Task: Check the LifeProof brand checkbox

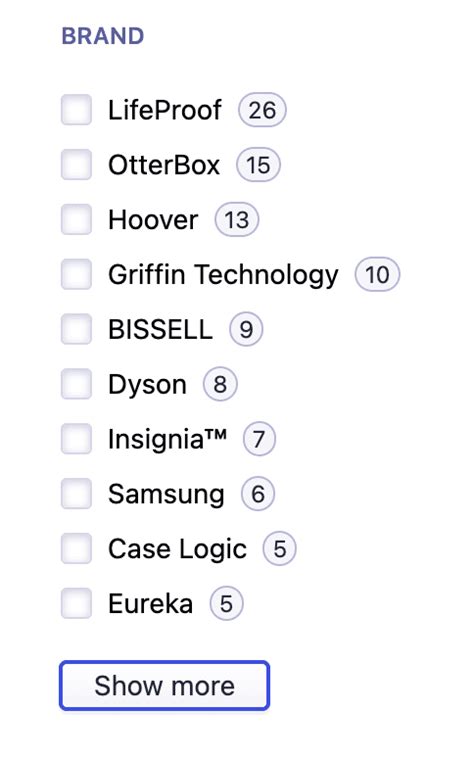Action: pyautogui.click(x=76, y=110)
